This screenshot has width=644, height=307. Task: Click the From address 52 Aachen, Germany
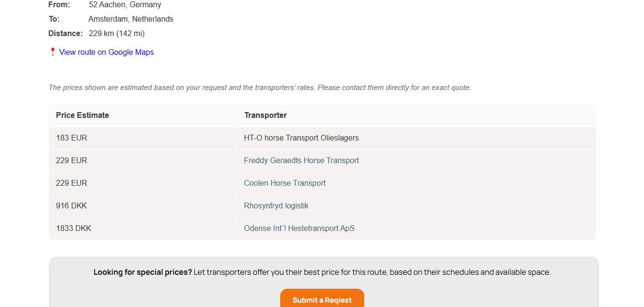(124, 4)
